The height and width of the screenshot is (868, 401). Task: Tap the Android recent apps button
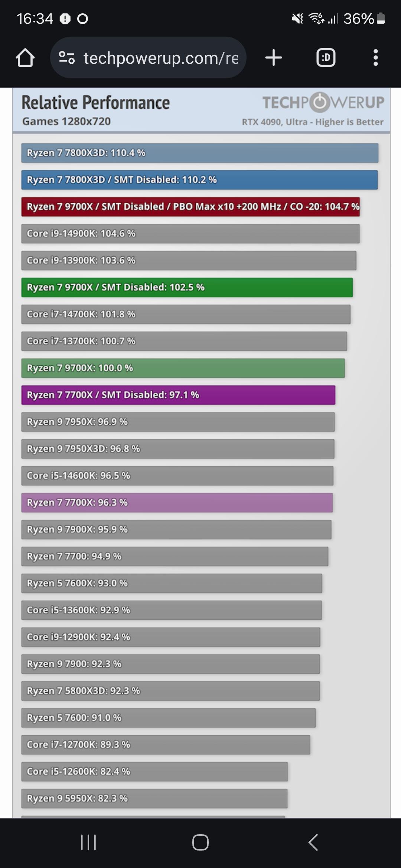coord(88,842)
